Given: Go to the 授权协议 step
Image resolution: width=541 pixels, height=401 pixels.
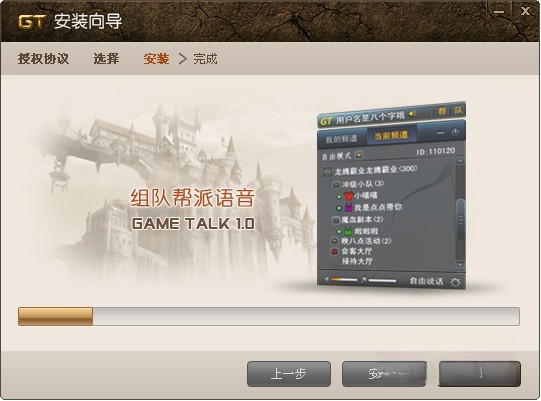Looking at the screenshot, I should tap(43, 59).
